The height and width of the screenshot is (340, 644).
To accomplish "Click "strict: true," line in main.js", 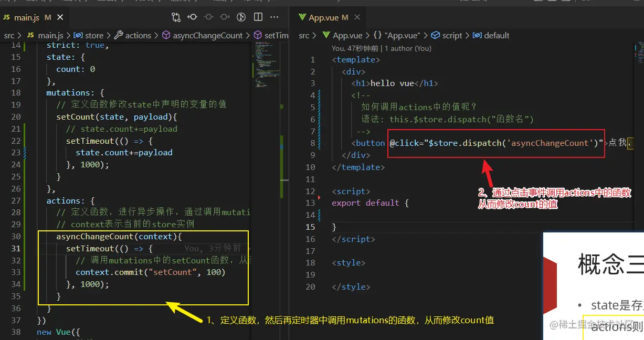I will tap(77, 45).
